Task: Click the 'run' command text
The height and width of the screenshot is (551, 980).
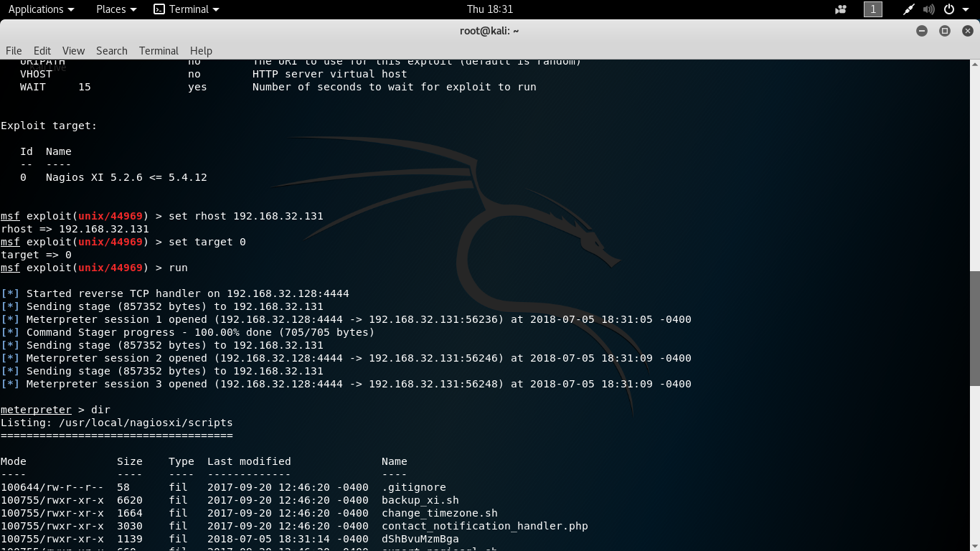Action: coord(178,268)
